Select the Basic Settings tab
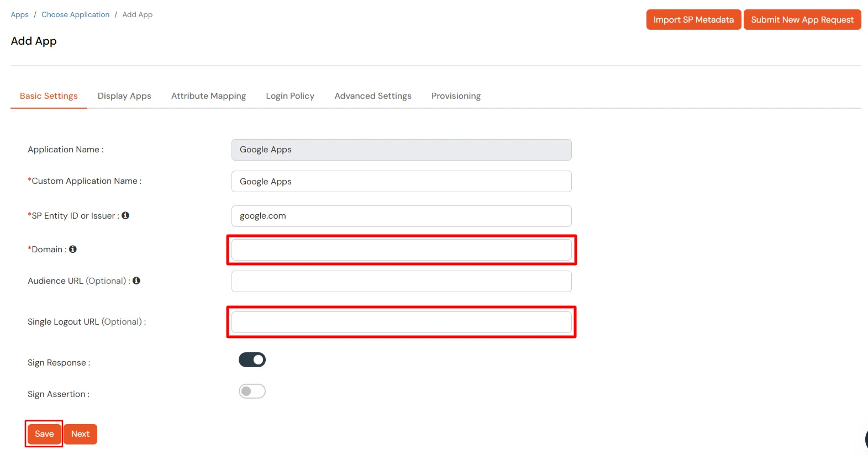The height and width of the screenshot is (455, 868). pyautogui.click(x=49, y=96)
